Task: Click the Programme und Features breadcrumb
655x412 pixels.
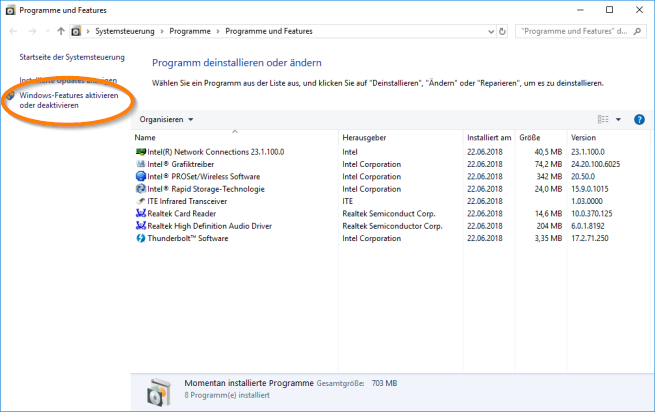Action: tap(269, 31)
